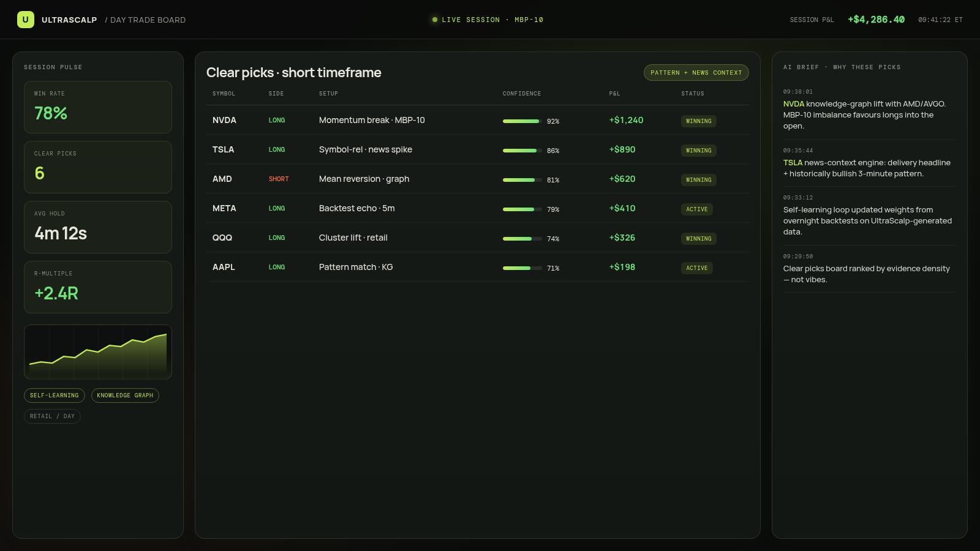The height and width of the screenshot is (551, 980).
Task: Click the NVDA ticker link in AI brief
Action: pyautogui.click(x=794, y=104)
